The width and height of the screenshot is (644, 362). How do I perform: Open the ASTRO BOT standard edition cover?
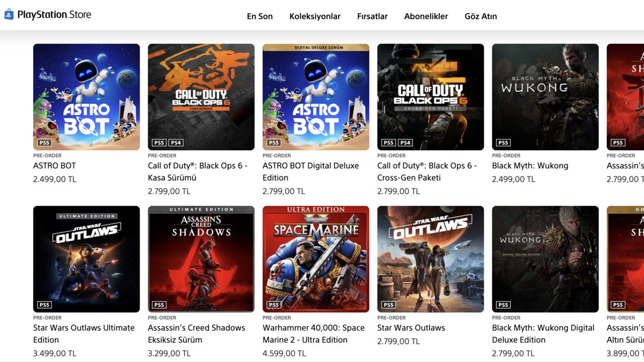(87, 97)
